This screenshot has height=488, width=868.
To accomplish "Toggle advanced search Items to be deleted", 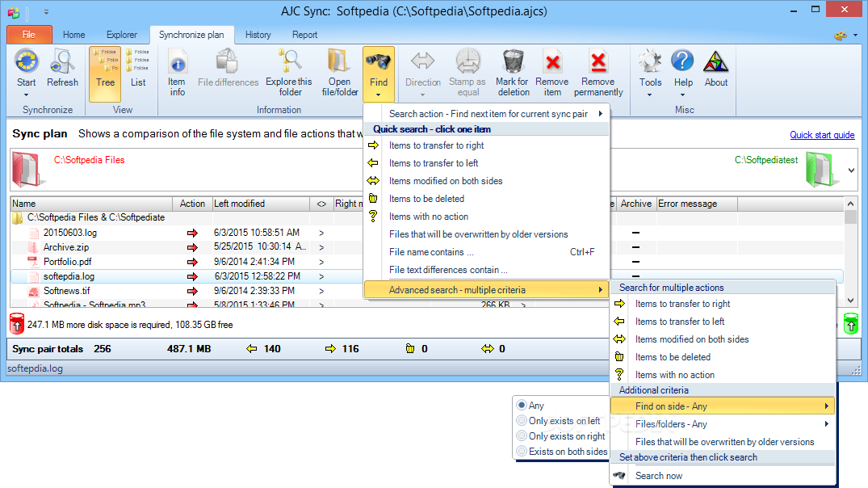I will click(723, 357).
